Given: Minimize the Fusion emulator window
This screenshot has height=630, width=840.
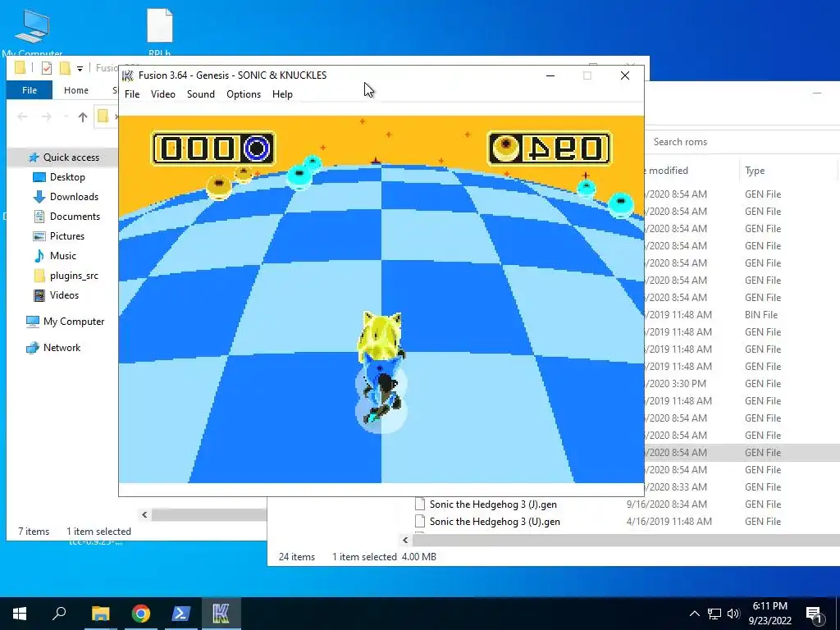Looking at the screenshot, I should coord(550,75).
